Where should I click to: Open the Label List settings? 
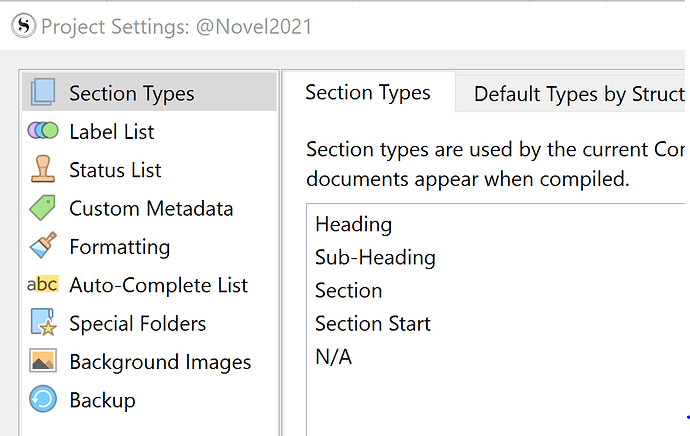click(x=149, y=131)
